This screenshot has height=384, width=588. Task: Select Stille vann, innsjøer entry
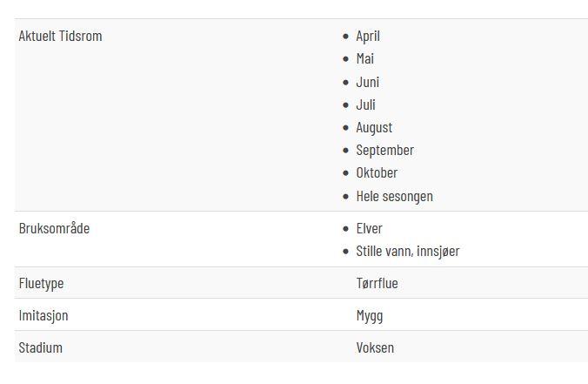point(408,252)
